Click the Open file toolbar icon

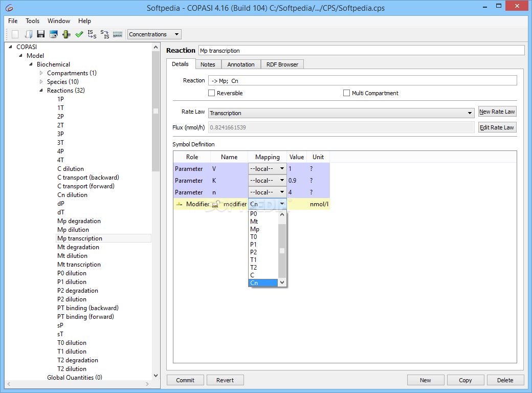coord(29,34)
